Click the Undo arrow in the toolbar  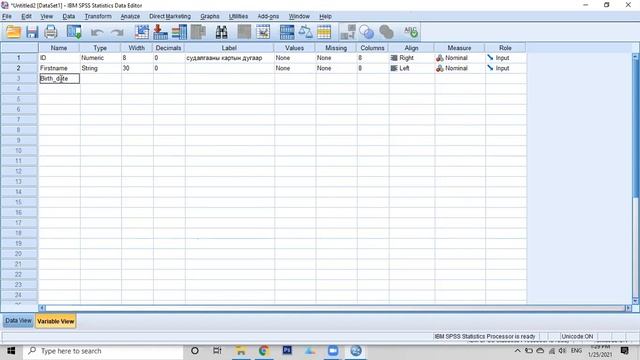point(97,32)
